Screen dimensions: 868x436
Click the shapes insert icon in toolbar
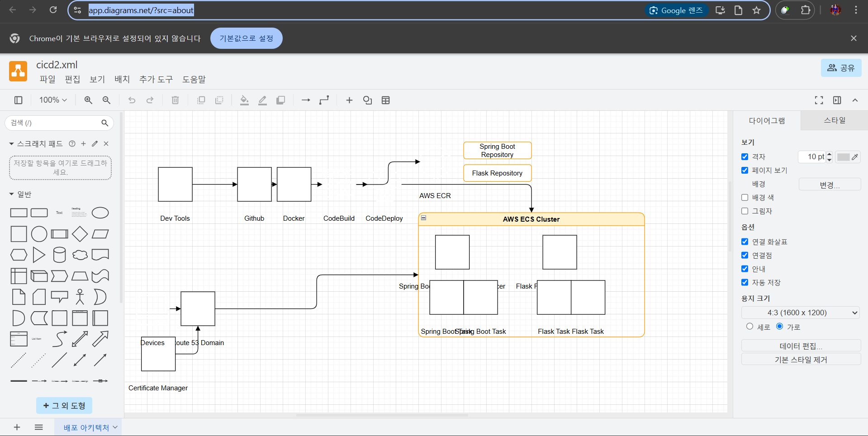[367, 100]
